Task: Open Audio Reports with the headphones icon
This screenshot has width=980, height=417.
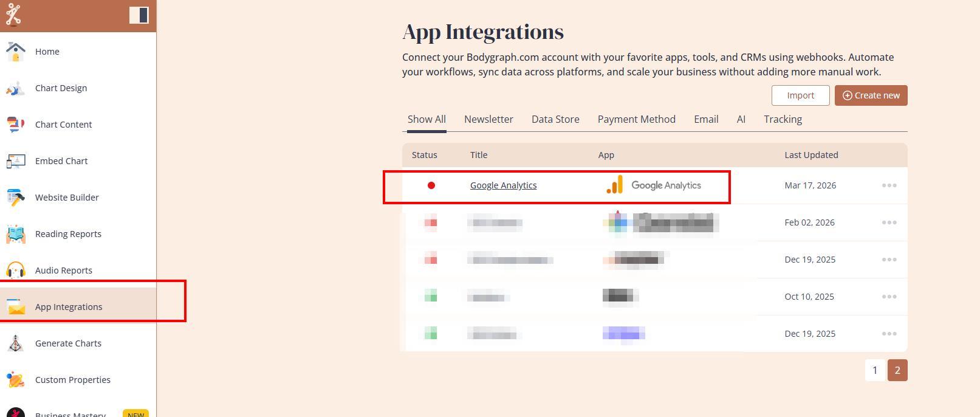Action: (16, 271)
